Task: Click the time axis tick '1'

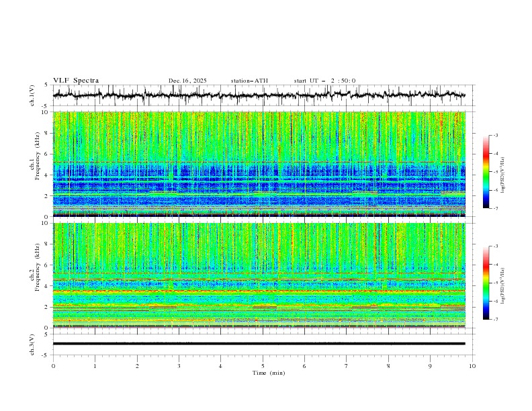Action: point(95,366)
